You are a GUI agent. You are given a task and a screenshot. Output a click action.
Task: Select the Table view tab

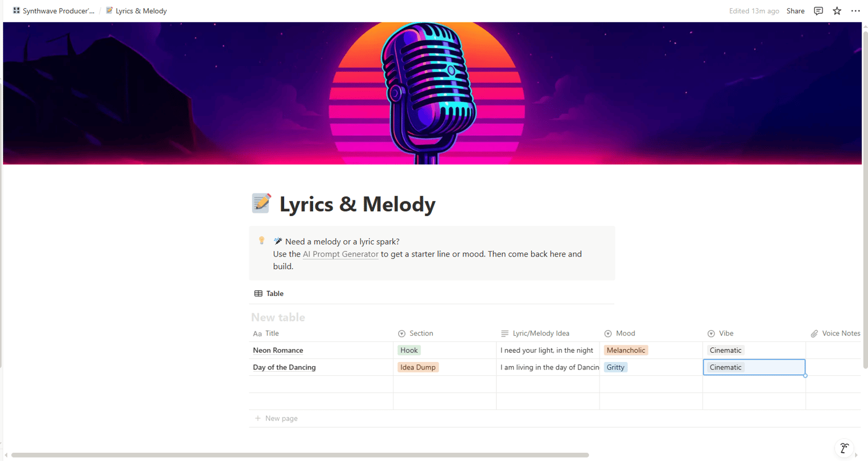pos(269,294)
